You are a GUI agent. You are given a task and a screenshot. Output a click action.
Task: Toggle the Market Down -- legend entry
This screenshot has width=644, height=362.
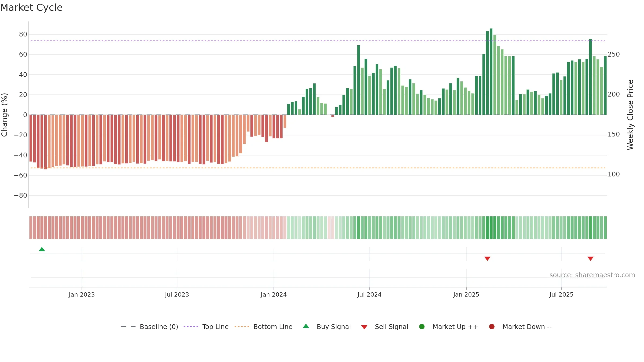(x=520, y=327)
